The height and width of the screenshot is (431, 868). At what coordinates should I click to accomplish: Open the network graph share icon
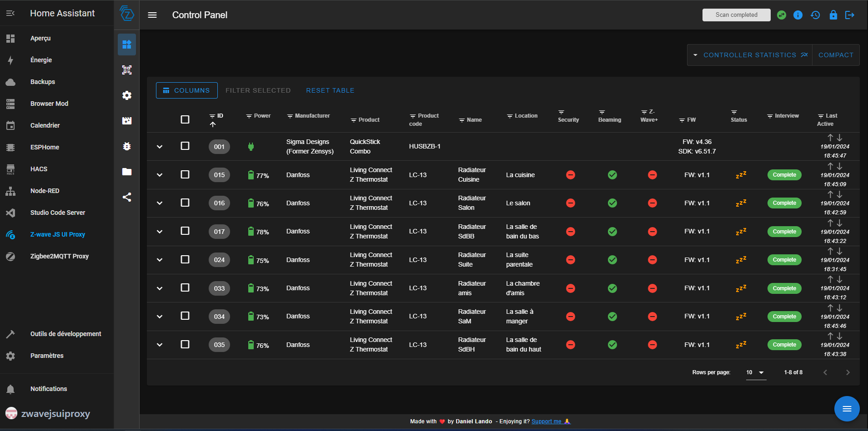tap(127, 197)
